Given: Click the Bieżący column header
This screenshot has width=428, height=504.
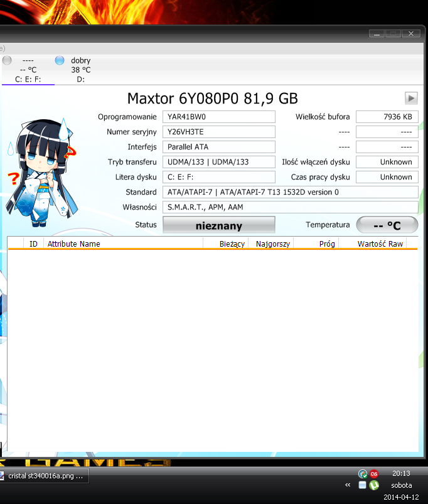Looking at the screenshot, I should (x=226, y=244).
